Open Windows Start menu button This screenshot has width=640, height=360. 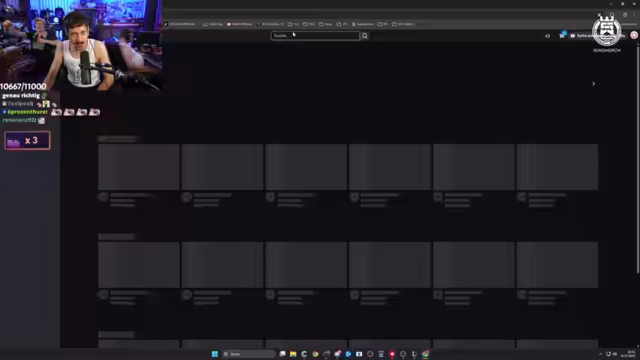(x=215, y=354)
